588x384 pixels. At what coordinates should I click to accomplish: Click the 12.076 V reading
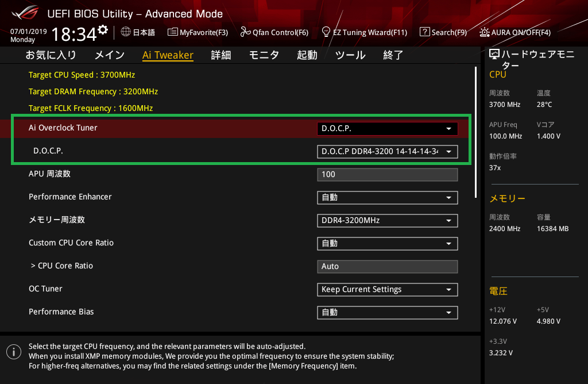coord(503,321)
